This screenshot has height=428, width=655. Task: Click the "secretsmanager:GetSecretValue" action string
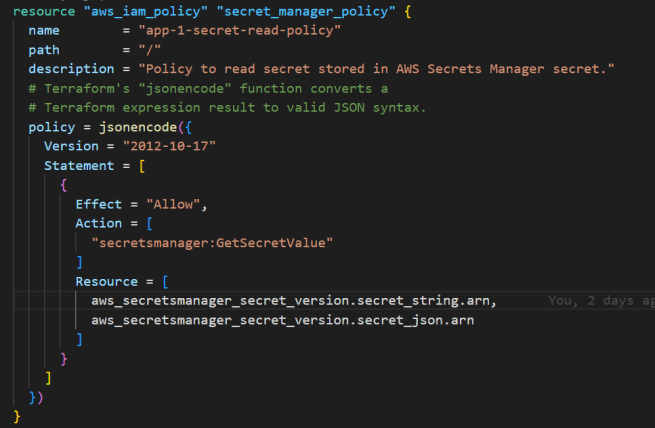coord(209,243)
